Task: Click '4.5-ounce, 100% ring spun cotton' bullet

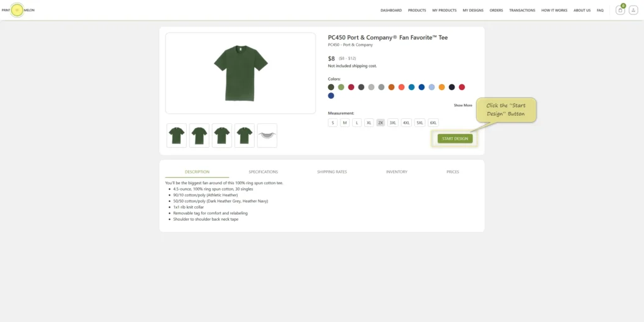Action: tap(213, 189)
